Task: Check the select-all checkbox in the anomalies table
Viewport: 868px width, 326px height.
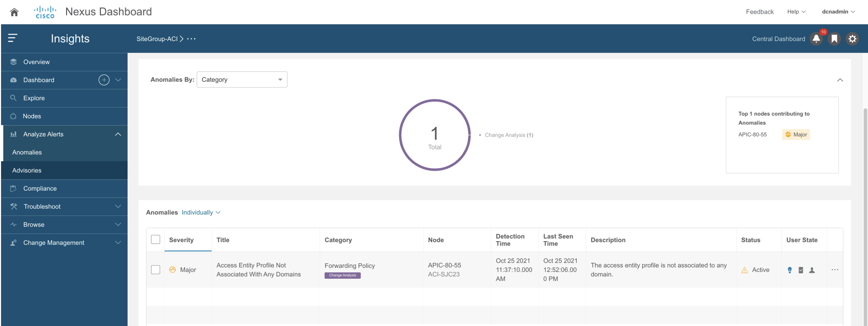Action: point(155,239)
